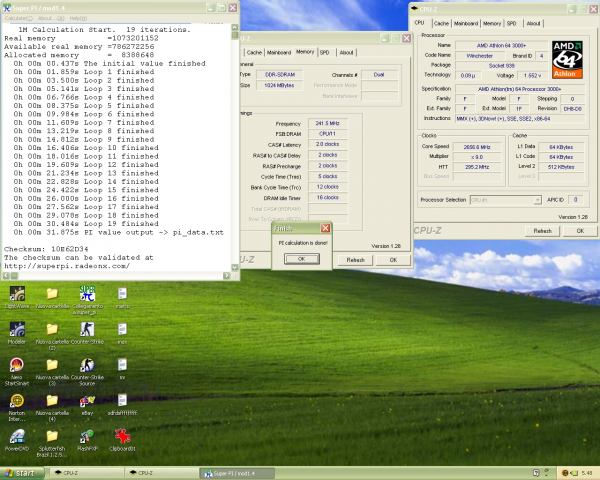This screenshot has height=480, width=600.
Task: Click the system tray clock
Action: (587, 473)
